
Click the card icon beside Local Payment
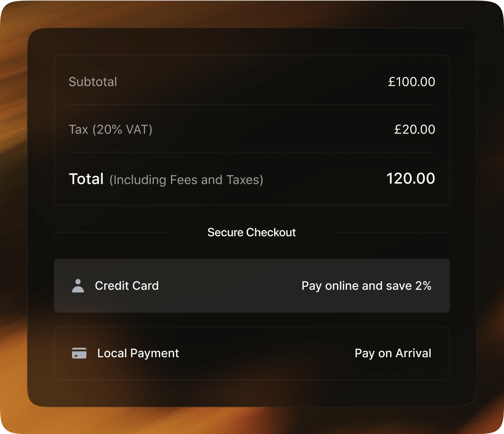(x=79, y=353)
